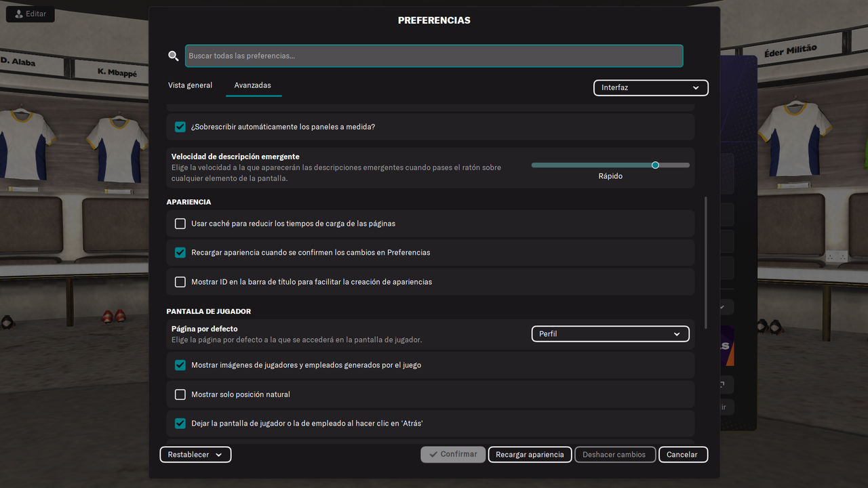Click the Editar button in the background
This screenshot has height=488, width=868.
click(31, 14)
